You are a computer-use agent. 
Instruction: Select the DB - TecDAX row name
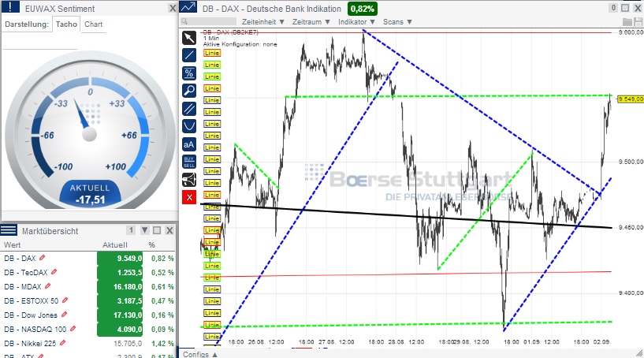coord(26,272)
